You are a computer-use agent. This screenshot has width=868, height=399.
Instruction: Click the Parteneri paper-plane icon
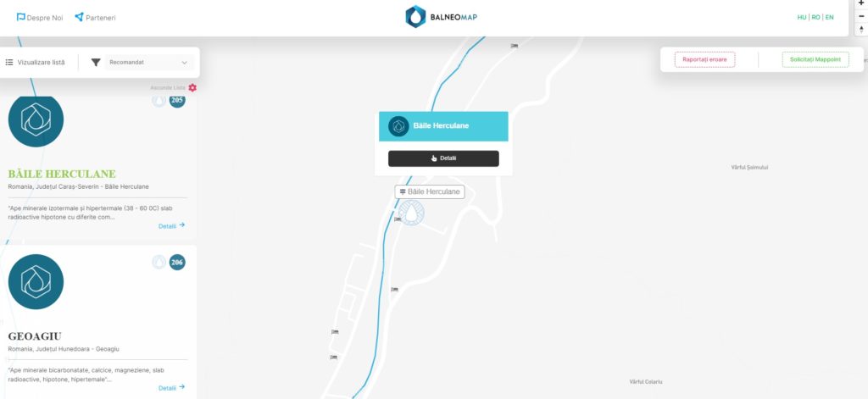[79, 17]
